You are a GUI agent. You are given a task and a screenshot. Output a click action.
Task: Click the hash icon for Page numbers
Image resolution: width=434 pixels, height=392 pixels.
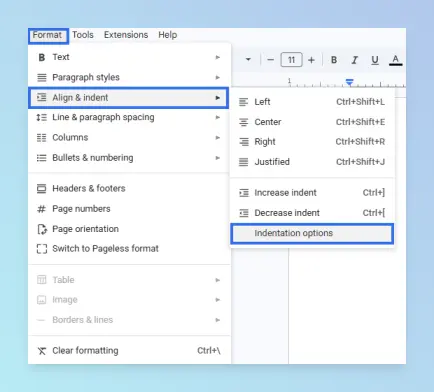point(41,209)
